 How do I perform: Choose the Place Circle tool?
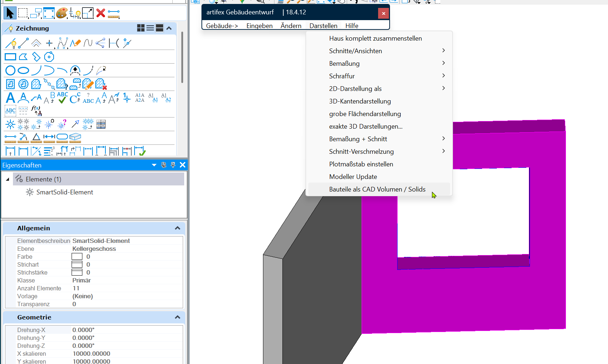pos(10,70)
